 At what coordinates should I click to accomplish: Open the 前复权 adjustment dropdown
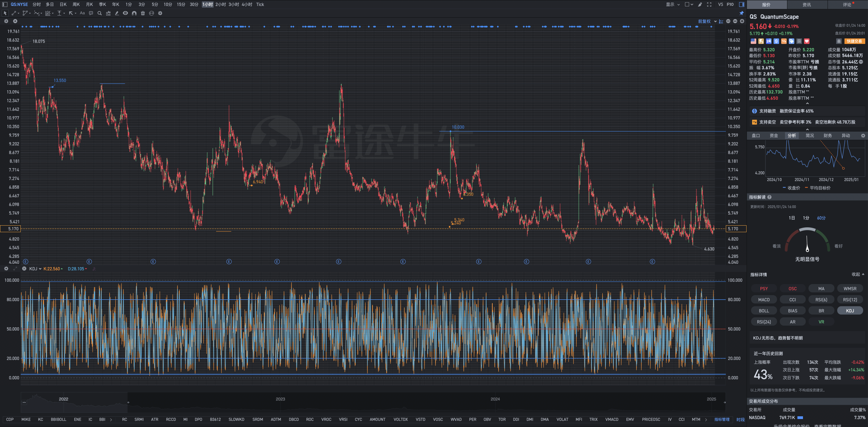pyautogui.click(x=707, y=21)
